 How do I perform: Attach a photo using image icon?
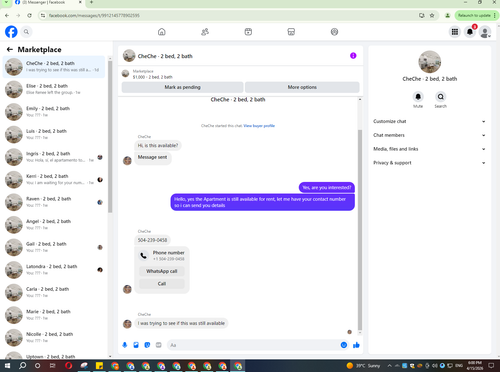coord(136,345)
